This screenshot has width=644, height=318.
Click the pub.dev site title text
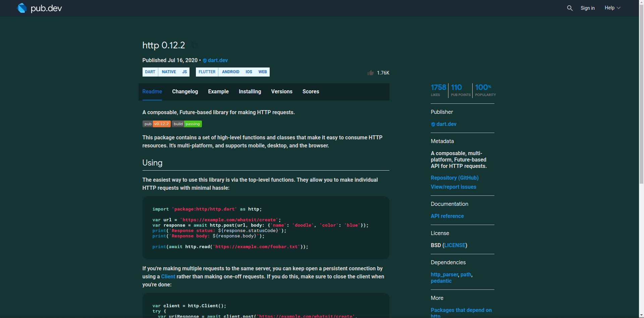(x=46, y=8)
